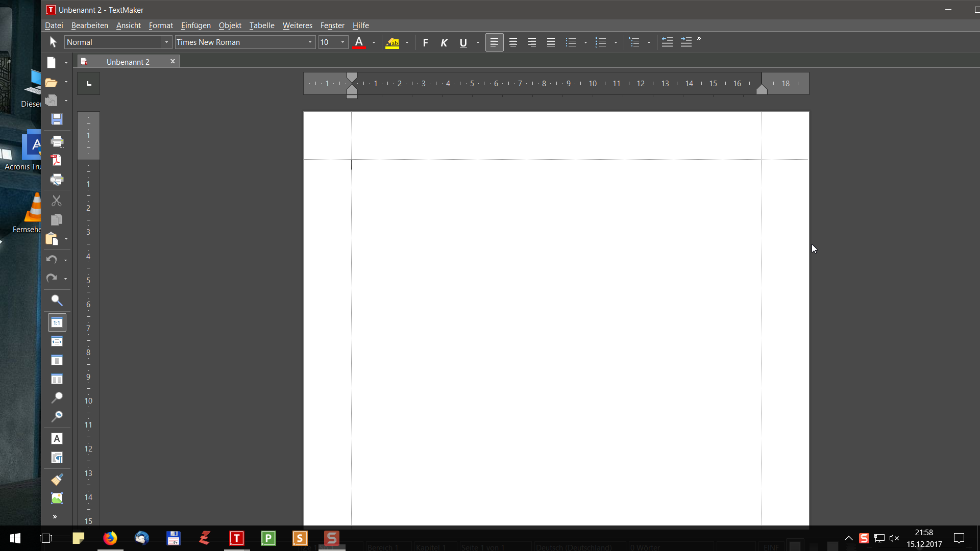Open the Datei menu

pos(54,26)
